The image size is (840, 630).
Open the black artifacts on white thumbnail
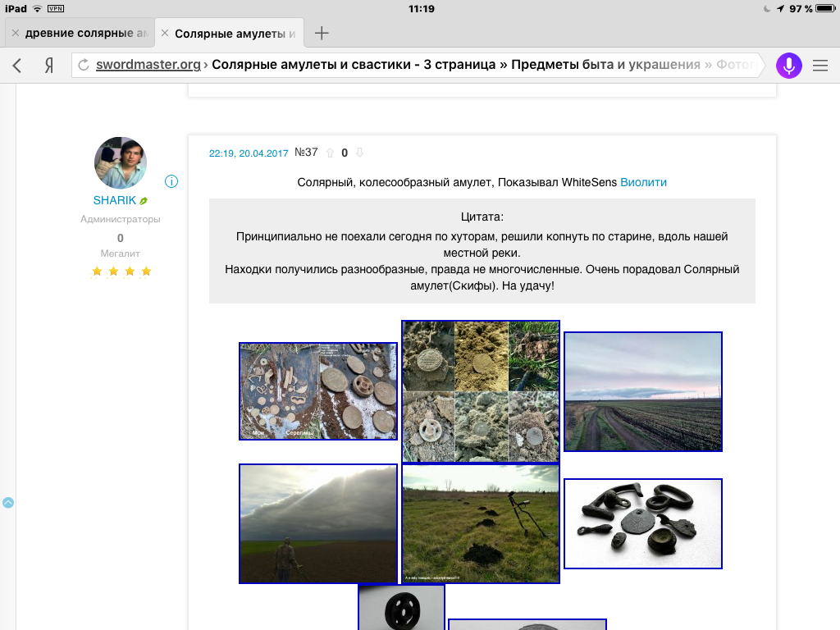click(x=643, y=523)
